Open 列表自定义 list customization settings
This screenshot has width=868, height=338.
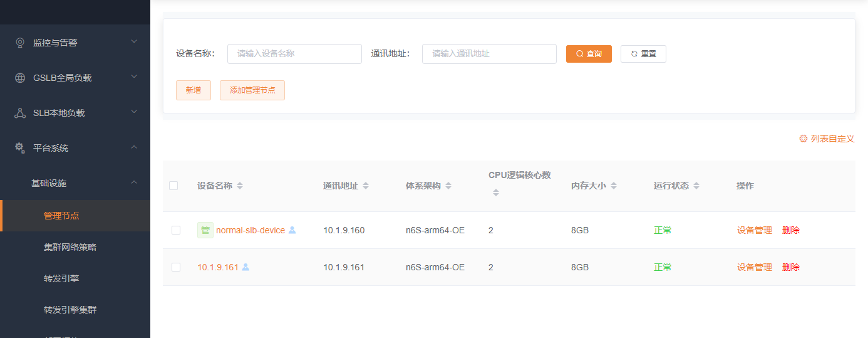(827, 139)
